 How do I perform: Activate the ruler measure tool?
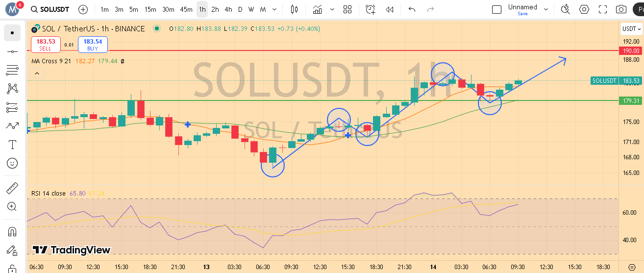pos(12,188)
